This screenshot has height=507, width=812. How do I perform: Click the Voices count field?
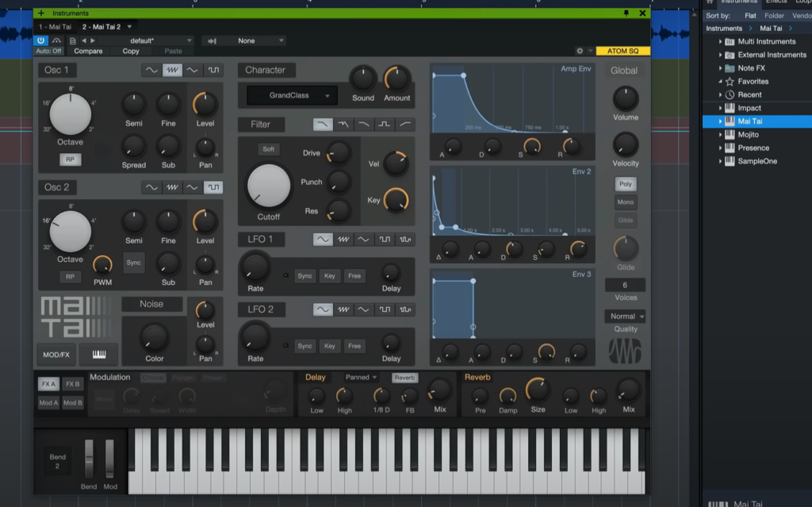pos(625,285)
